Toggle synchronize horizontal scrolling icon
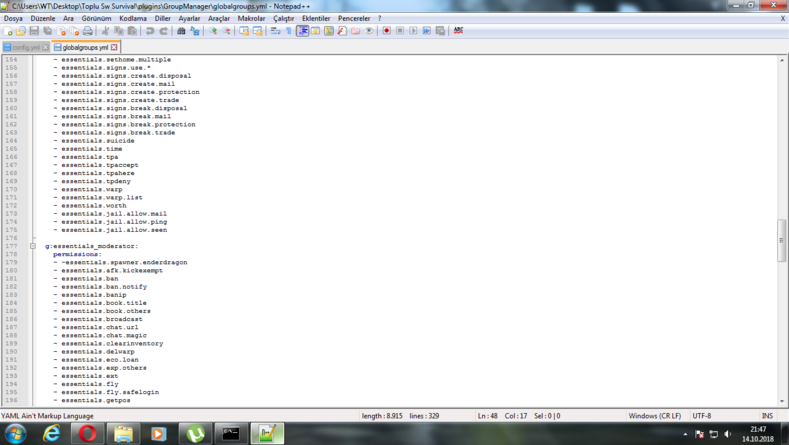The width and height of the screenshot is (789, 445). tap(258, 31)
